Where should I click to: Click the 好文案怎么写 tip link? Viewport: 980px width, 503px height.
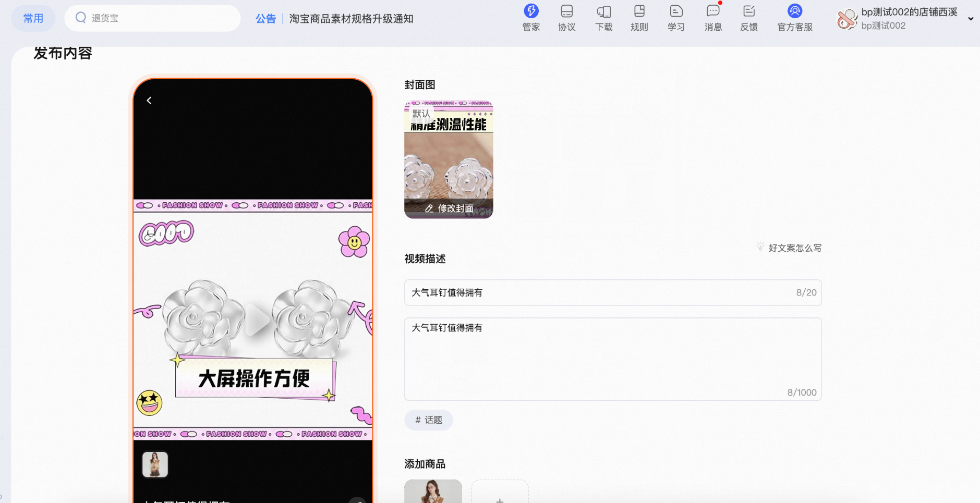point(795,248)
